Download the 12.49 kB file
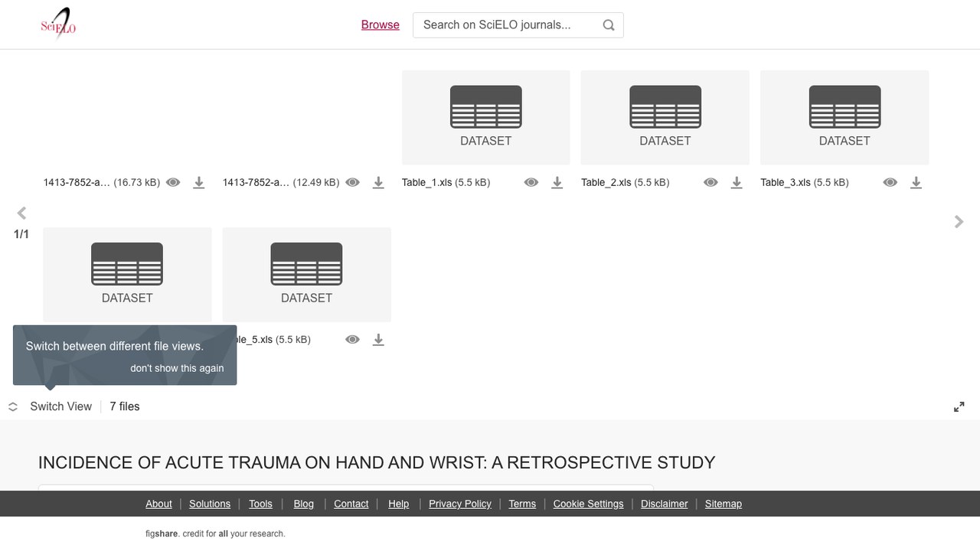 tap(378, 183)
